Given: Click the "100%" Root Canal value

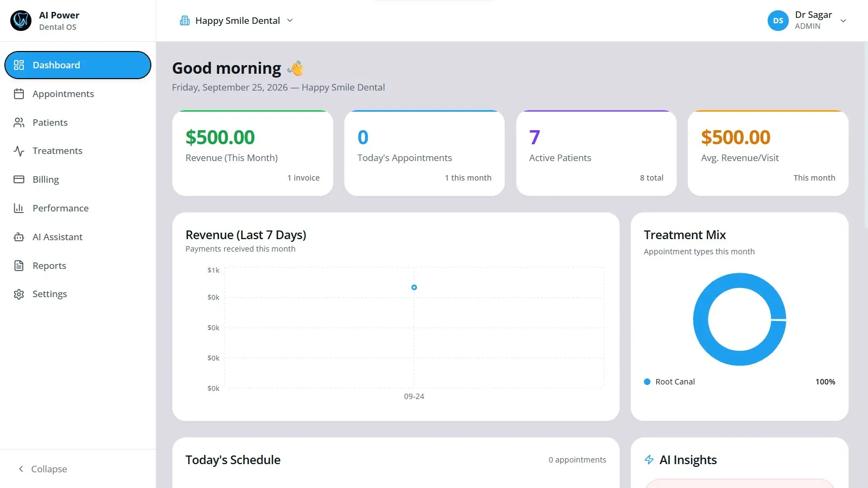Looking at the screenshot, I should (825, 382).
